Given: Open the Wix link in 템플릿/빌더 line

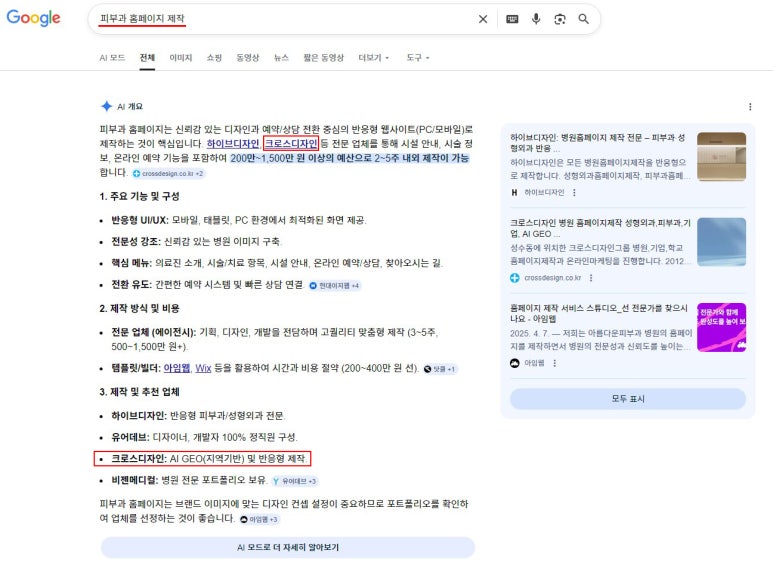Looking at the screenshot, I should 203,368.
